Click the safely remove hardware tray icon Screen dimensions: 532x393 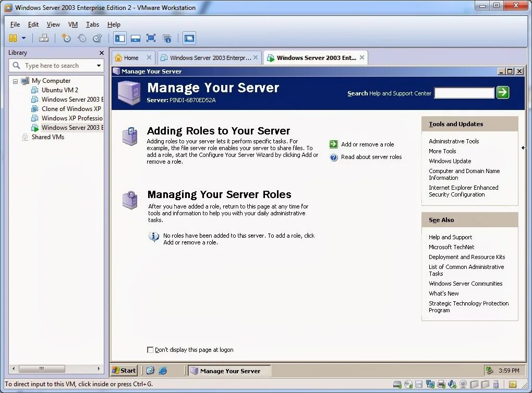point(489,370)
